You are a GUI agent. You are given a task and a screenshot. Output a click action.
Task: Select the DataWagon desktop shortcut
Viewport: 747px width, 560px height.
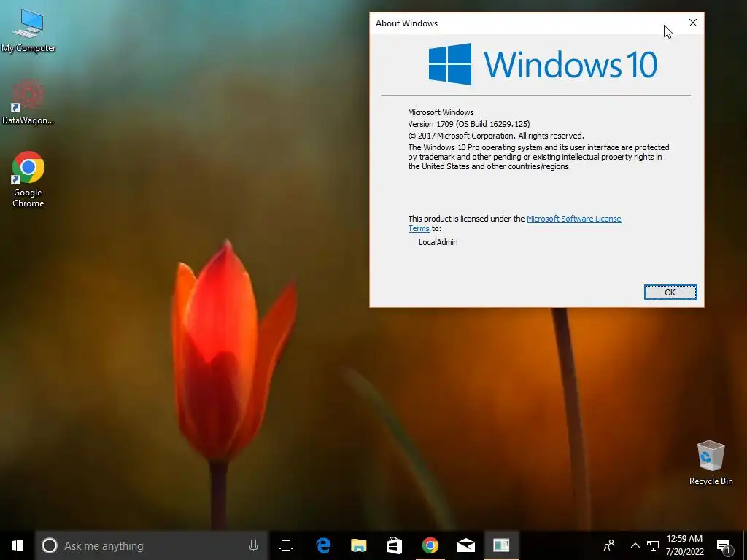coord(28,102)
